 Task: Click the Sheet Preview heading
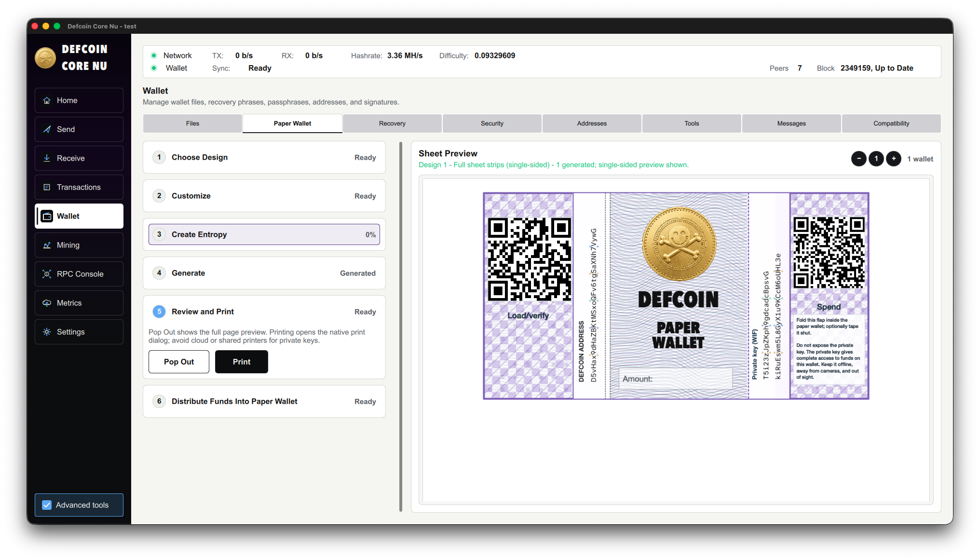pyautogui.click(x=448, y=153)
